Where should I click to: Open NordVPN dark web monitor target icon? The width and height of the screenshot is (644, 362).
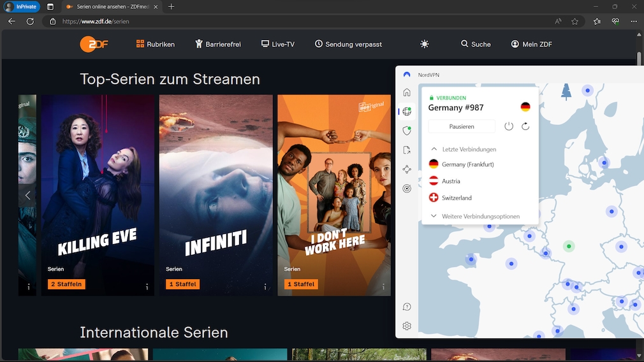(x=407, y=189)
